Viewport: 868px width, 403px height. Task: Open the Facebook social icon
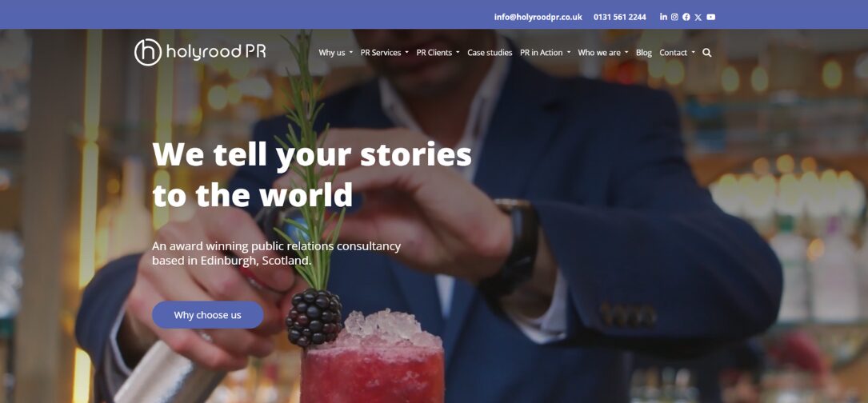point(686,17)
